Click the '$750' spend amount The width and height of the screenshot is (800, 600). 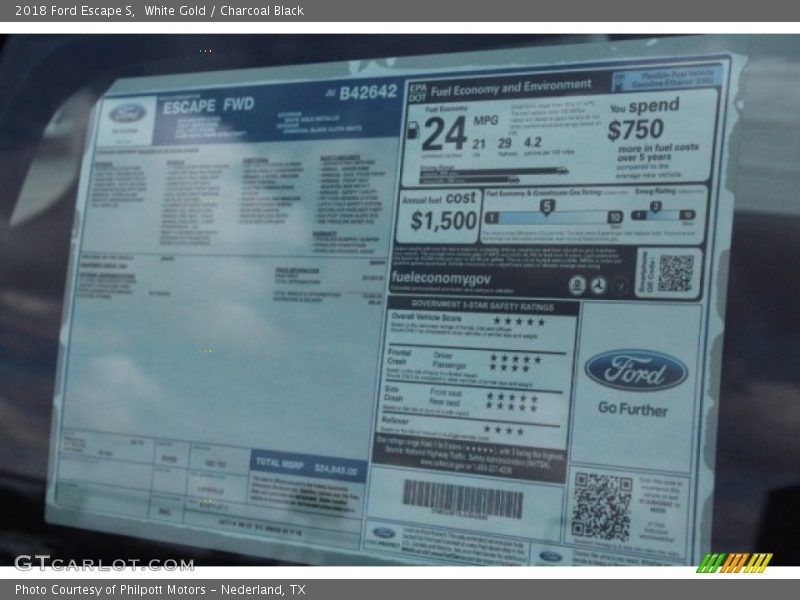(x=635, y=130)
